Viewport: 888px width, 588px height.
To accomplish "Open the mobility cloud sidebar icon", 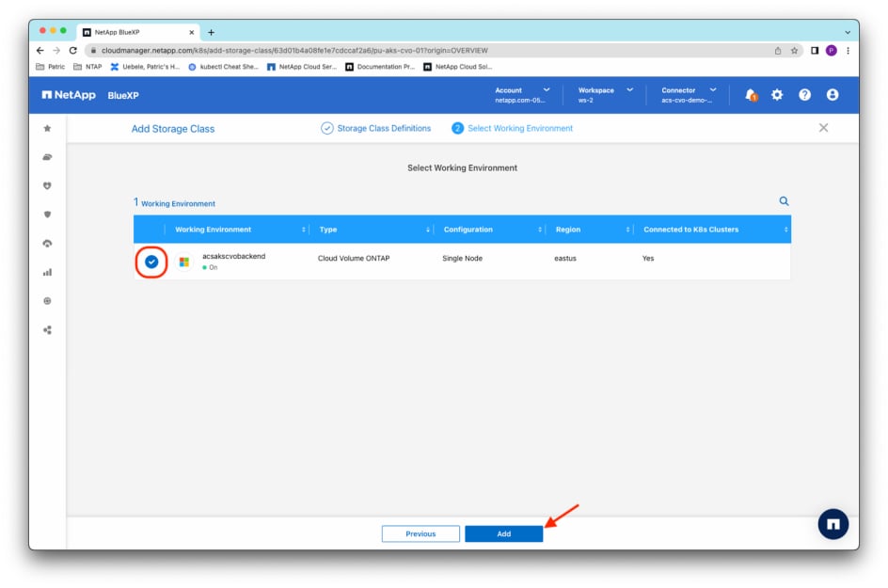I will (x=48, y=244).
